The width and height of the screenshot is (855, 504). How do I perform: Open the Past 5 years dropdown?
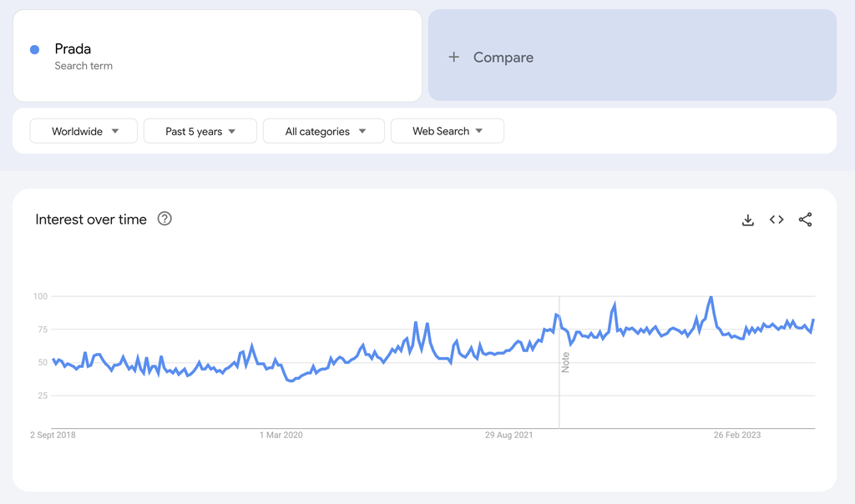point(200,131)
